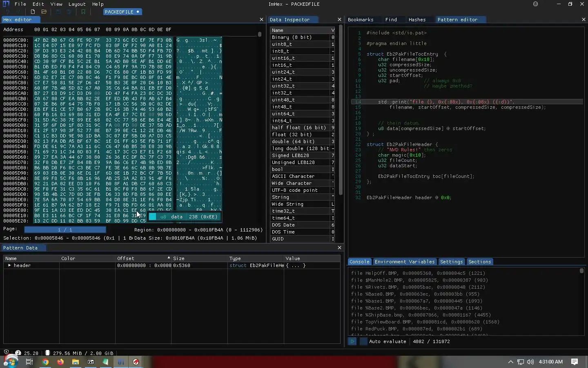Switch to the Bookmarks tab

(361, 20)
